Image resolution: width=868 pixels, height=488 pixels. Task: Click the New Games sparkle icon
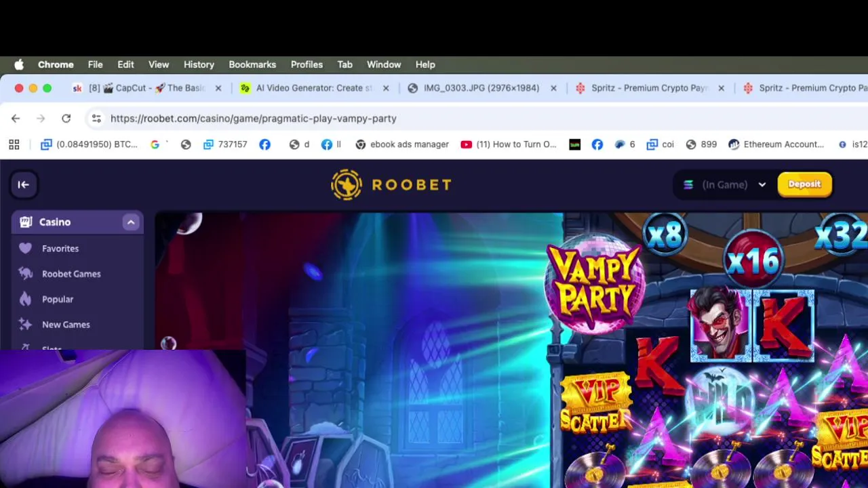point(25,325)
